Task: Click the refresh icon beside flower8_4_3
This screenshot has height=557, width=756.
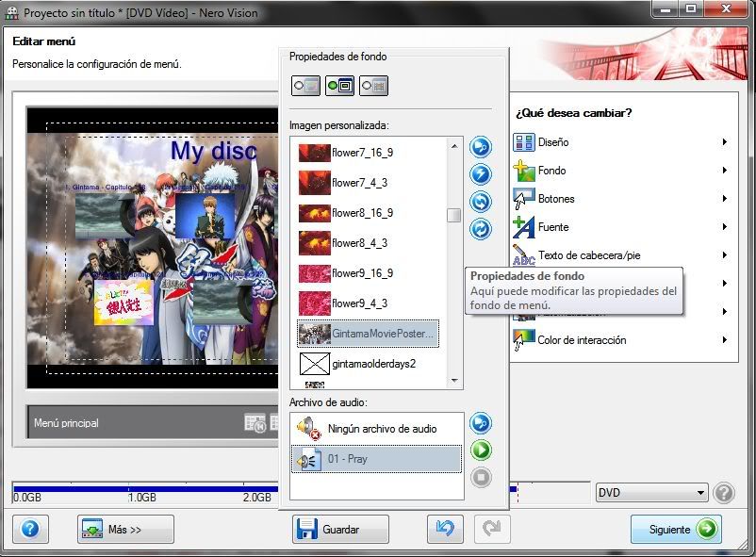Action: 480,229
